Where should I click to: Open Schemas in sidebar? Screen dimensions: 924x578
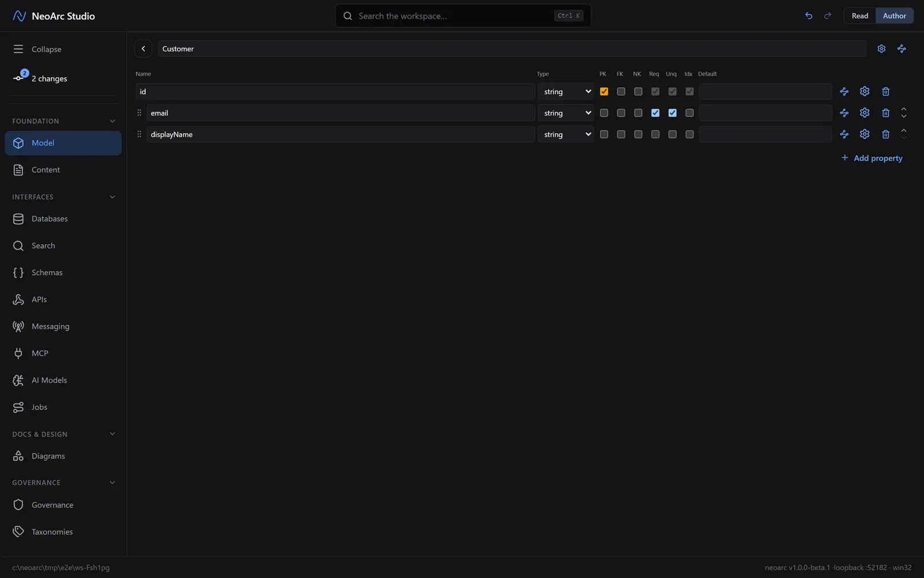[x=63, y=272]
